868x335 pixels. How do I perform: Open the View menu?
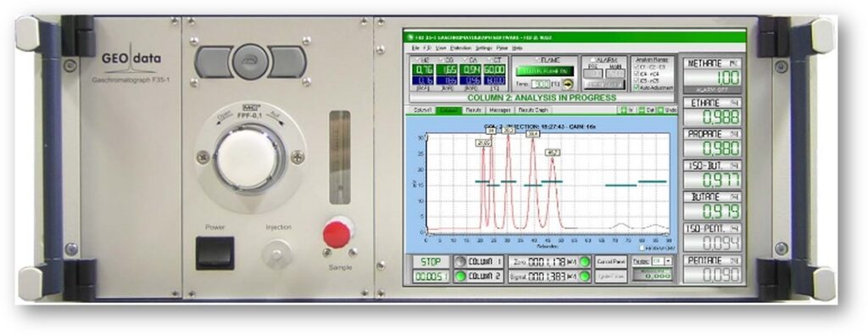[x=441, y=48]
